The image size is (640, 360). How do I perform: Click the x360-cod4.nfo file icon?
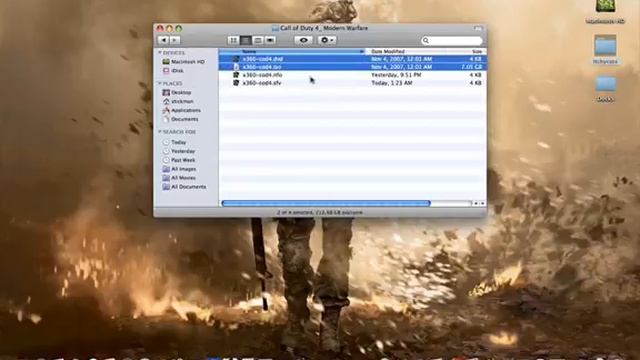coord(236,75)
